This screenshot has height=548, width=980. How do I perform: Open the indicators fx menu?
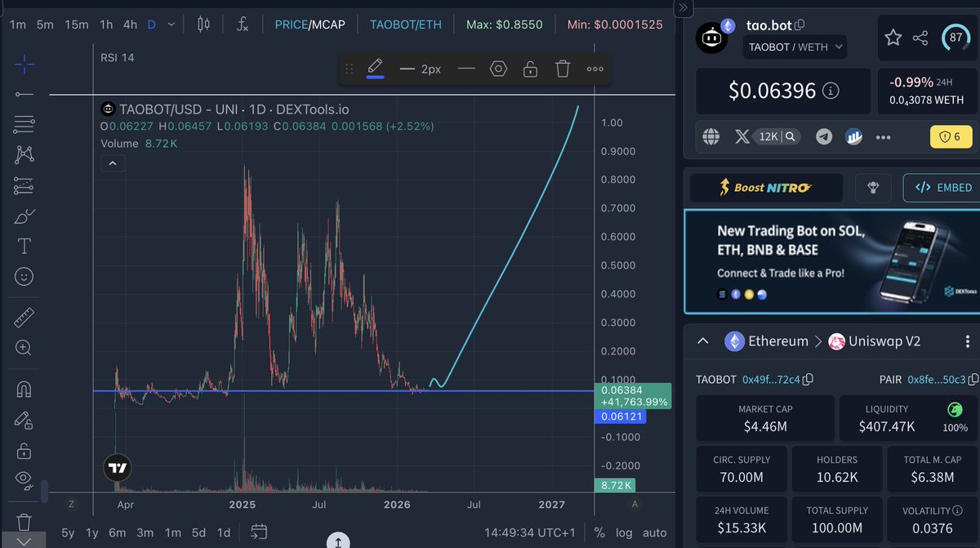(x=243, y=25)
